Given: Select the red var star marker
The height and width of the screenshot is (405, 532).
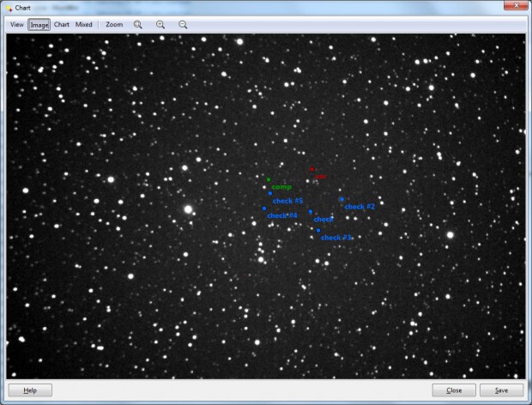Looking at the screenshot, I should (x=312, y=169).
